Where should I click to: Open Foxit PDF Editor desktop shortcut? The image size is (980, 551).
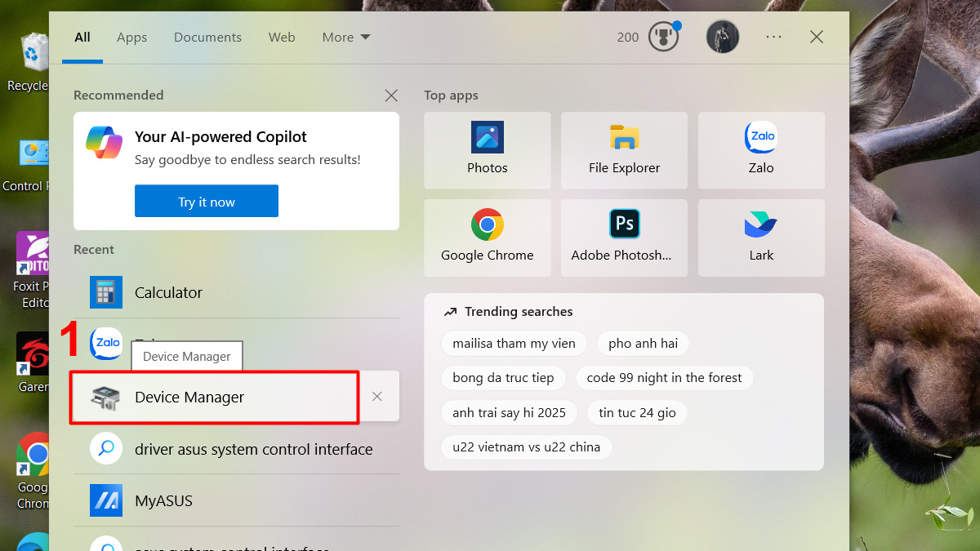point(31,269)
